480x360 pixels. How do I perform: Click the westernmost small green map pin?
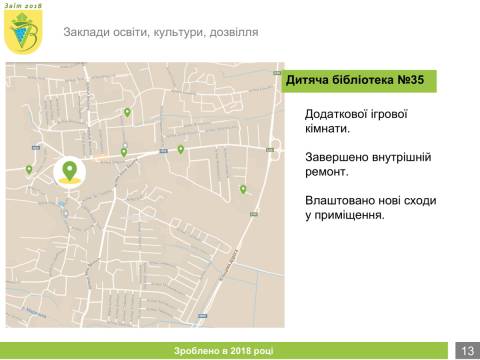pyautogui.click(x=29, y=169)
